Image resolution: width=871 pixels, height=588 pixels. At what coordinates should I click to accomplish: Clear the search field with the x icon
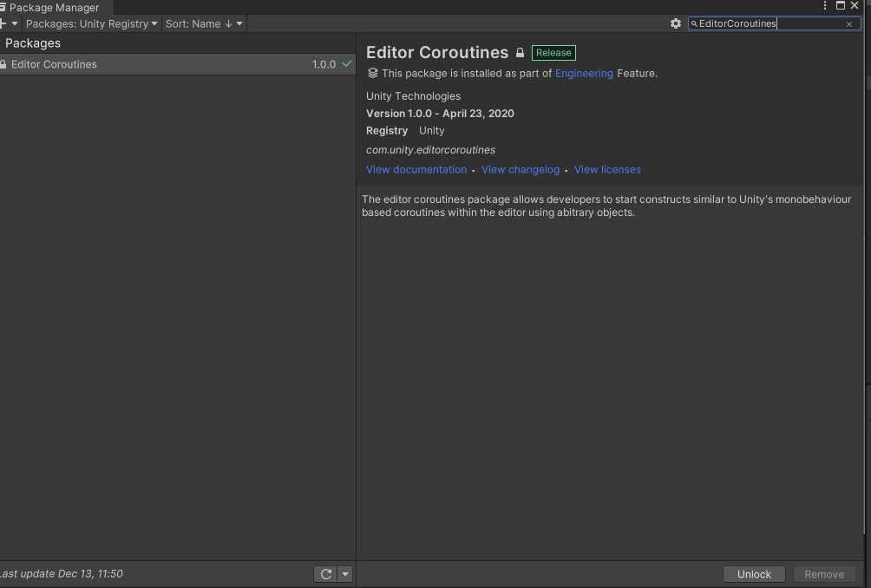(x=849, y=24)
